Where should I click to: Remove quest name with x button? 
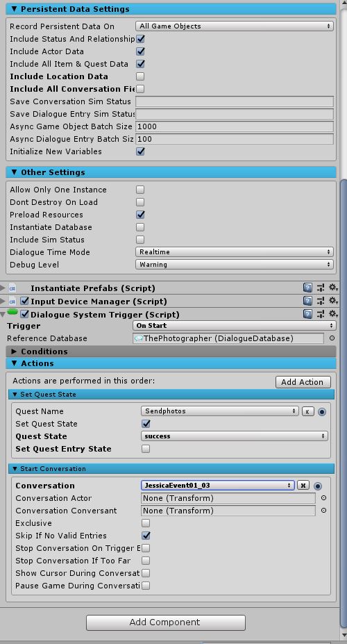pos(308,411)
